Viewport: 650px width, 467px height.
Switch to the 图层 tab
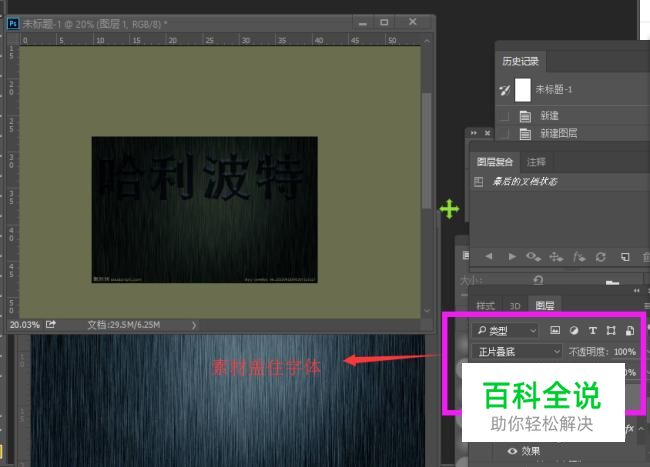pos(545,306)
